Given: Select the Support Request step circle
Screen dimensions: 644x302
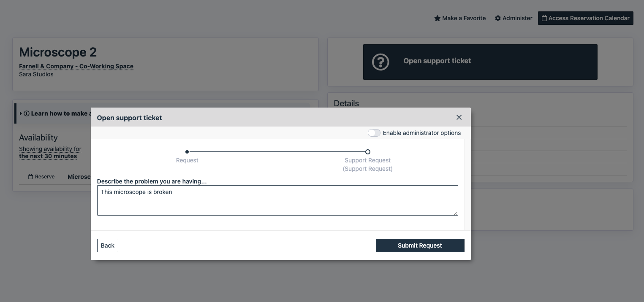Looking at the screenshot, I should coord(368,152).
